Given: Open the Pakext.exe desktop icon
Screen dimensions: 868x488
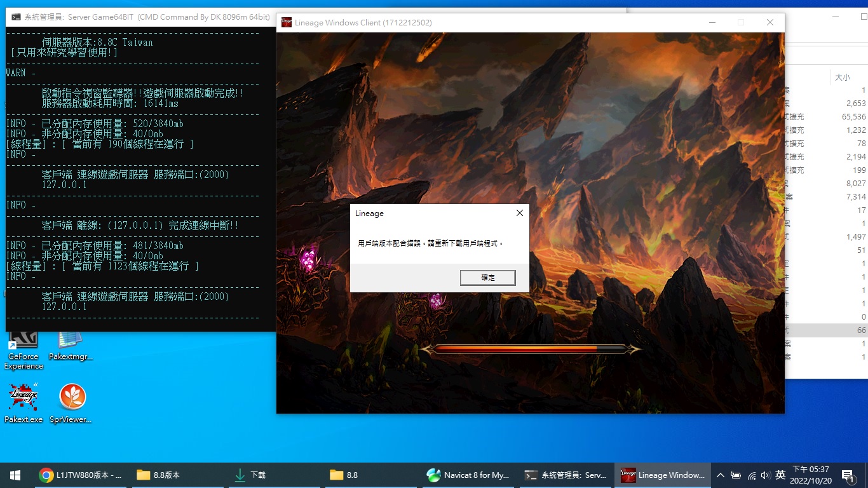Looking at the screenshot, I should tap(24, 403).
